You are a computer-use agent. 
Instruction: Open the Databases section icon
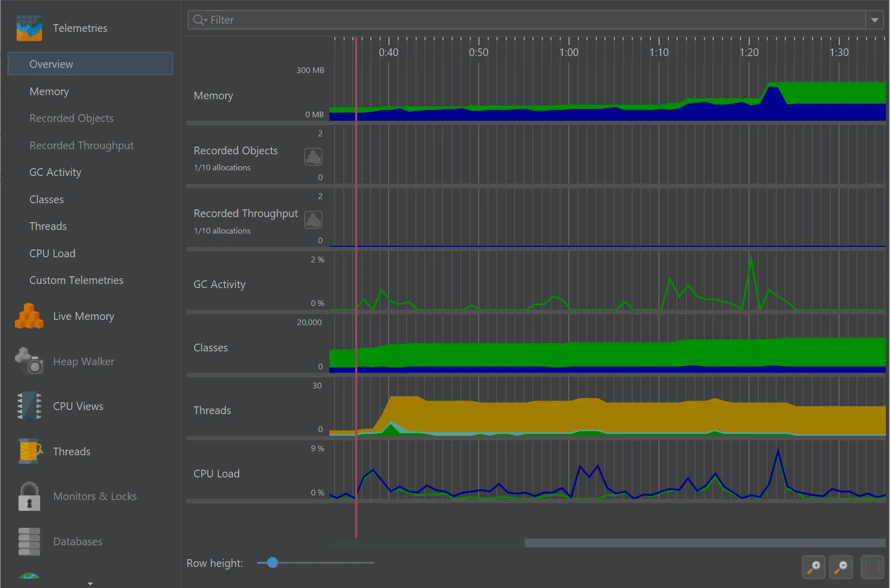tap(29, 541)
